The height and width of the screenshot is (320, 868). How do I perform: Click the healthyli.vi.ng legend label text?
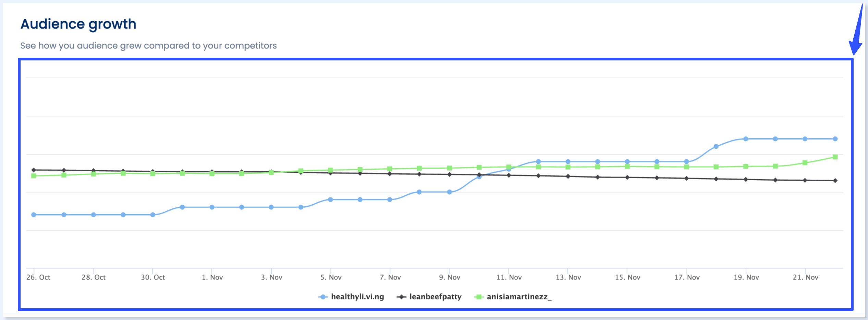point(357,297)
